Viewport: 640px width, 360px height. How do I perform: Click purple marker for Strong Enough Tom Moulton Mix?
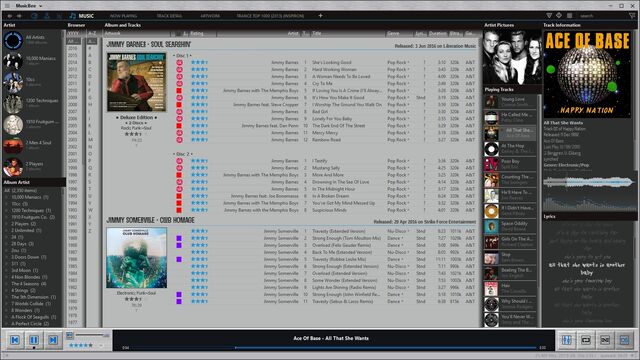coord(179,238)
